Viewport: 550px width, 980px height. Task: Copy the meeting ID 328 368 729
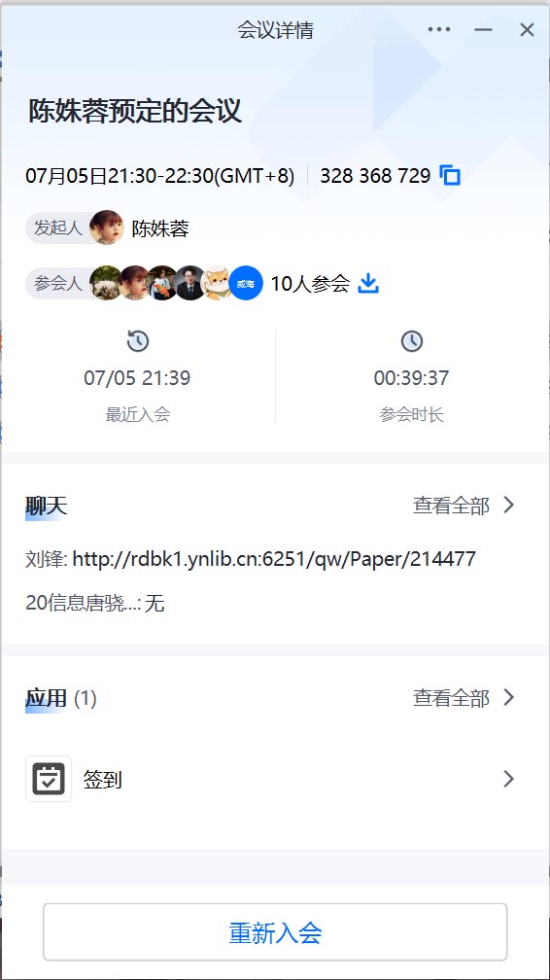[x=450, y=176]
